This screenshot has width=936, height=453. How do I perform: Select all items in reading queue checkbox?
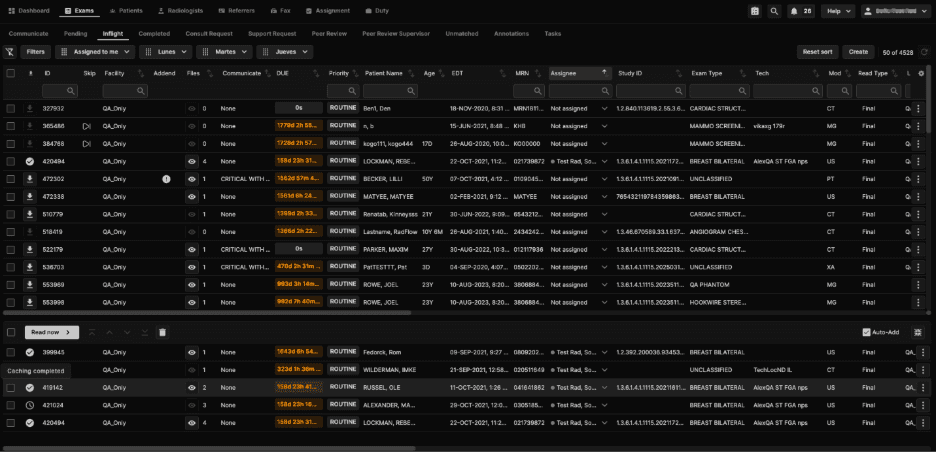tap(11, 332)
